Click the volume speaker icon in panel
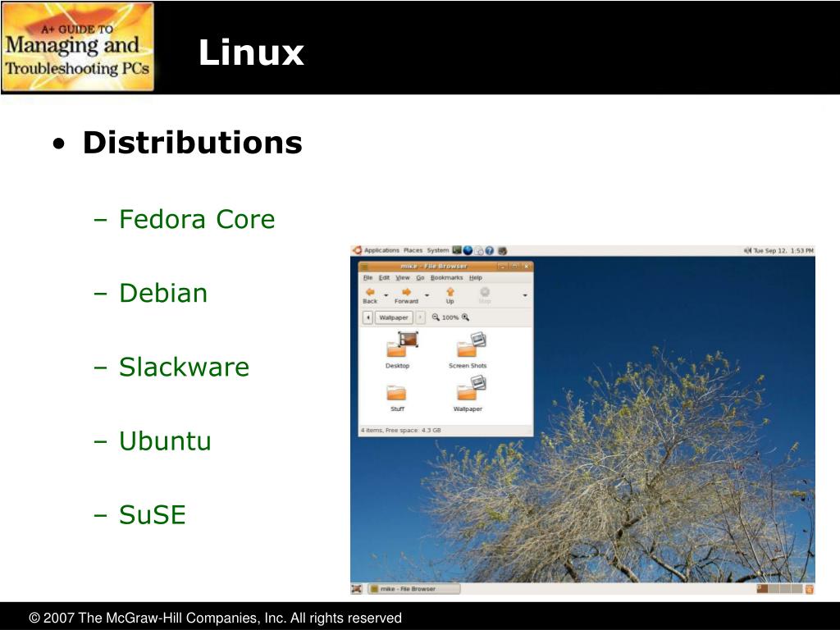This screenshot has height=630, width=840. point(747,250)
